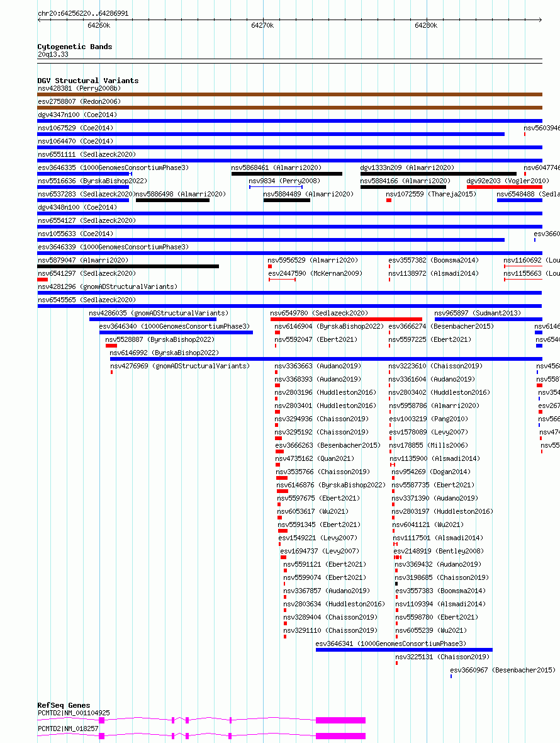The image size is (560, 743).
Task: Click the chr20:64256220..64286991 coordinate label
Action: 83,14
